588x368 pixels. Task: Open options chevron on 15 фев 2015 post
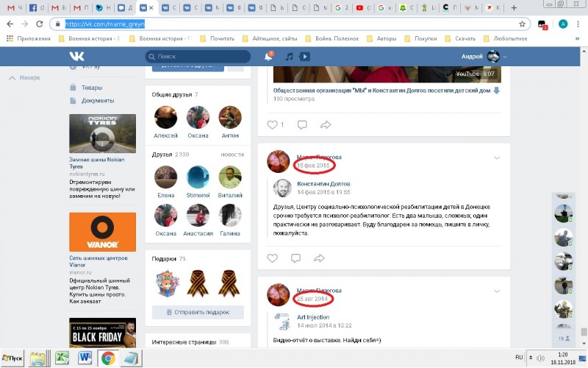coord(497,158)
